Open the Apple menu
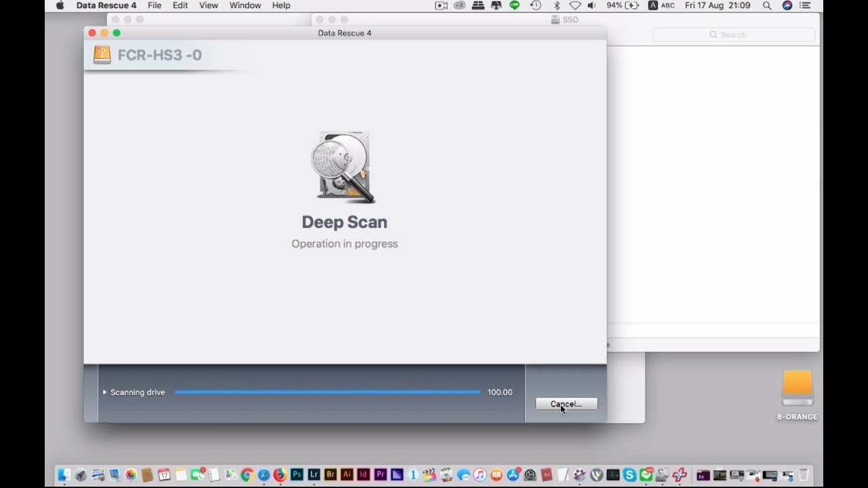The height and width of the screenshot is (488, 868). (x=60, y=5)
